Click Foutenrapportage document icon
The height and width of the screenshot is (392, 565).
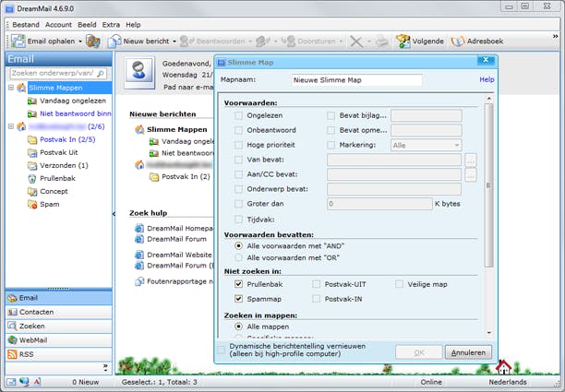139,281
